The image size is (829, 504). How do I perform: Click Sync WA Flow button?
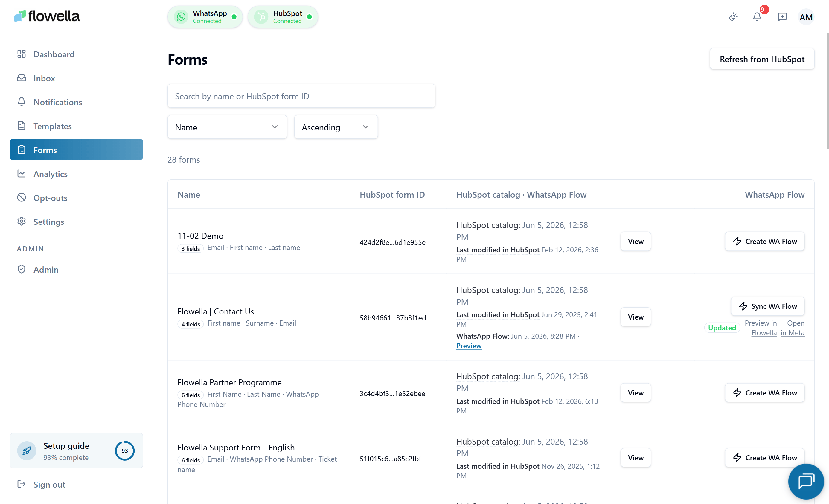(x=767, y=306)
